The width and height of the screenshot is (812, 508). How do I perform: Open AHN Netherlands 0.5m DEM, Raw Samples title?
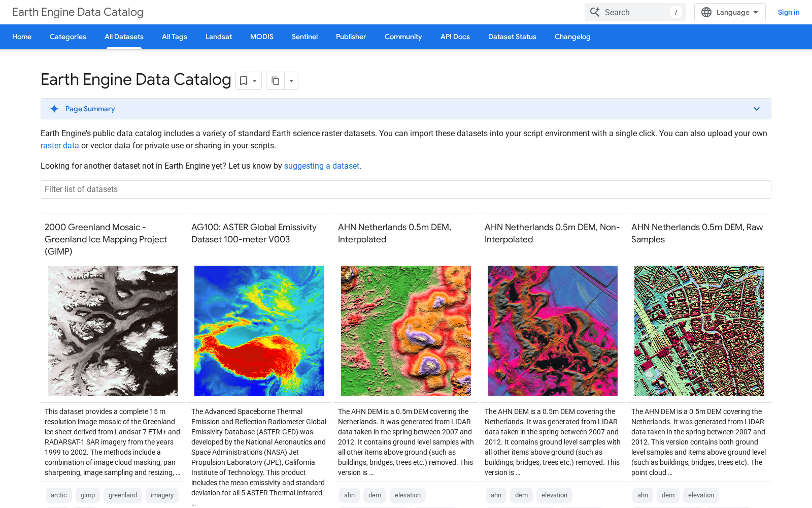[x=697, y=233]
